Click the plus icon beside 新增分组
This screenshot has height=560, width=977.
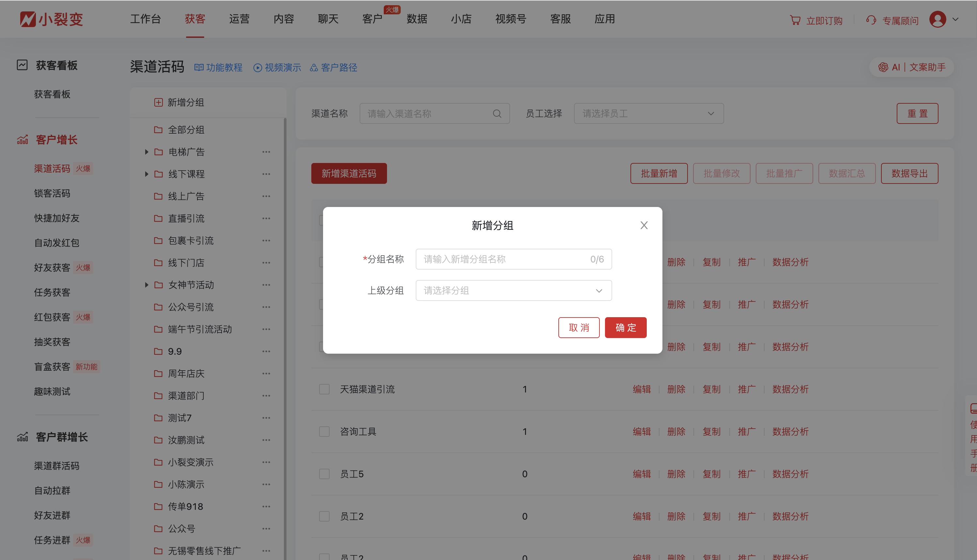(158, 102)
